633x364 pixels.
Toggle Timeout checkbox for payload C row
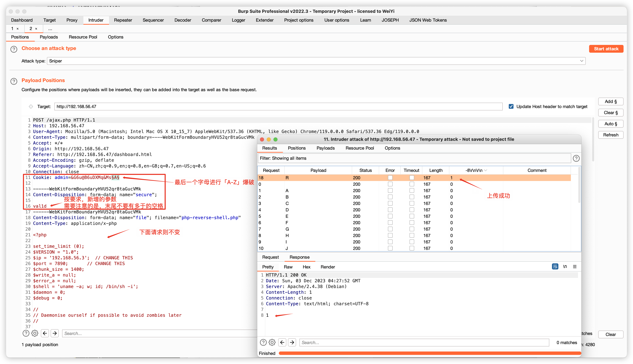click(412, 203)
